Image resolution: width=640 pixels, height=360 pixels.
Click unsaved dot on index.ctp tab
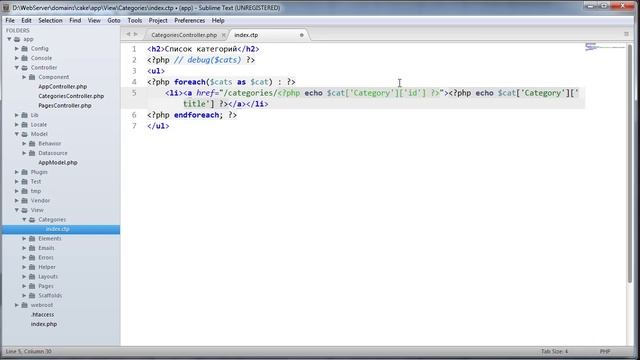(302, 35)
